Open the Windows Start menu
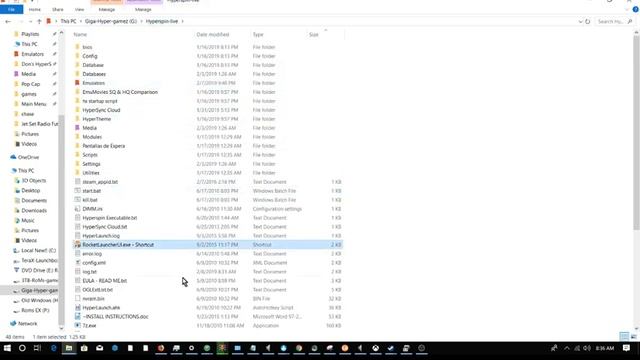This screenshot has height=360, width=640. 7,348
